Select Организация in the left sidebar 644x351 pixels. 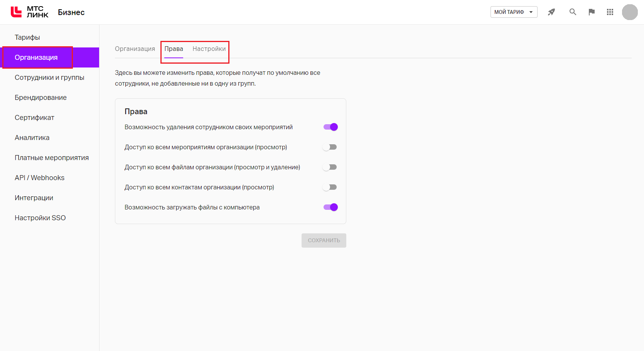(49, 57)
